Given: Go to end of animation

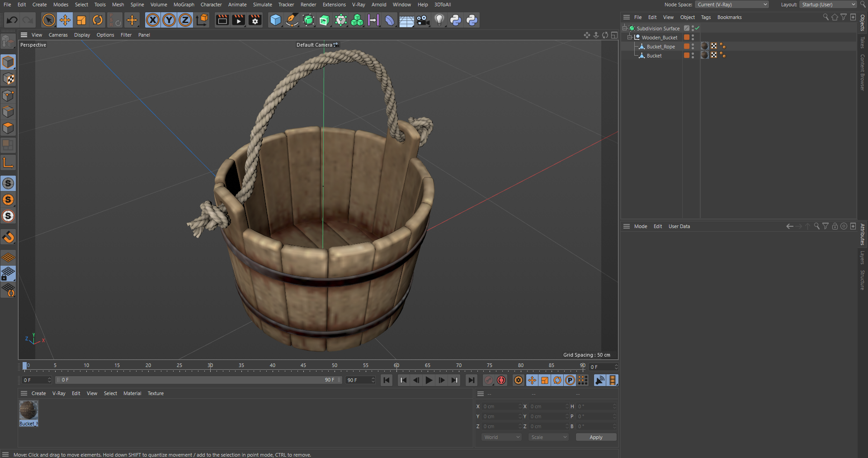Looking at the screenshot, I should point(472,380).
